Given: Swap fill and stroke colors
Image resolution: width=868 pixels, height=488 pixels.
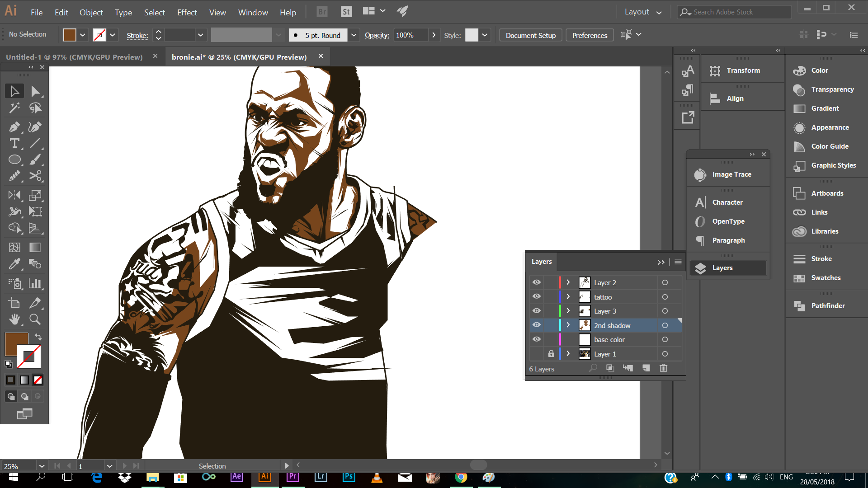Looking at the screenshot, I should click(38, 337).
